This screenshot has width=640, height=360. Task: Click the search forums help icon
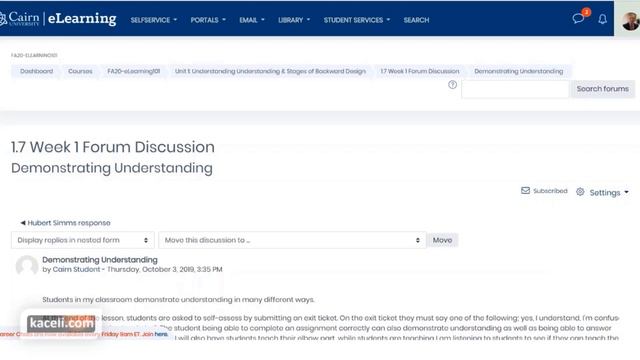click(452, 85)
